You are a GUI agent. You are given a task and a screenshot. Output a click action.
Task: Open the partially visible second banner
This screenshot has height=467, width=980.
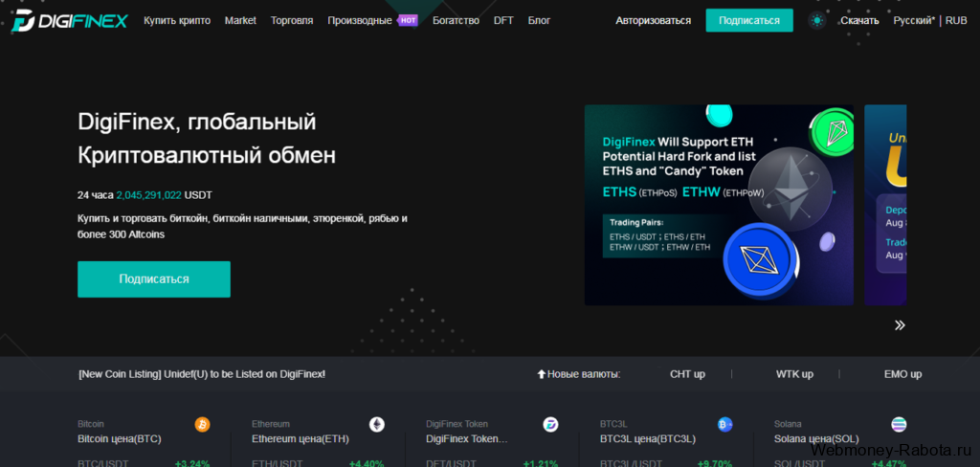point(885,205)
